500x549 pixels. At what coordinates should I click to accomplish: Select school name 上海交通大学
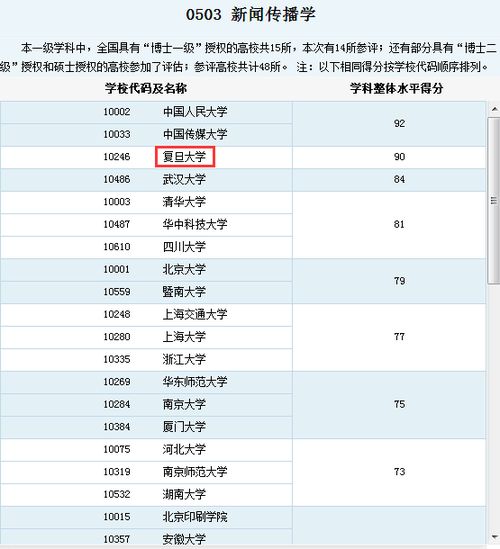tap(195, 314)
